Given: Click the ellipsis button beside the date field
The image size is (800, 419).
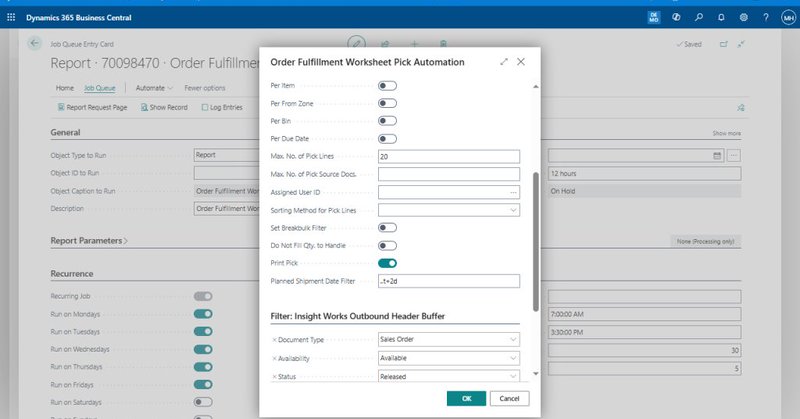Looking at the screenshot, I should pyautogui.click(x=734, y=156).
